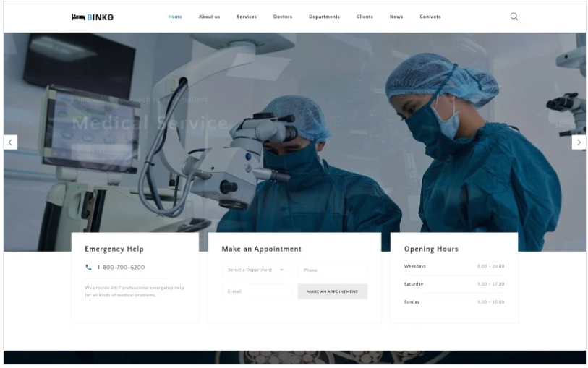This screenshot has width=588, height=368.
Task: Open the About us page
Action: tap(209, 17)
